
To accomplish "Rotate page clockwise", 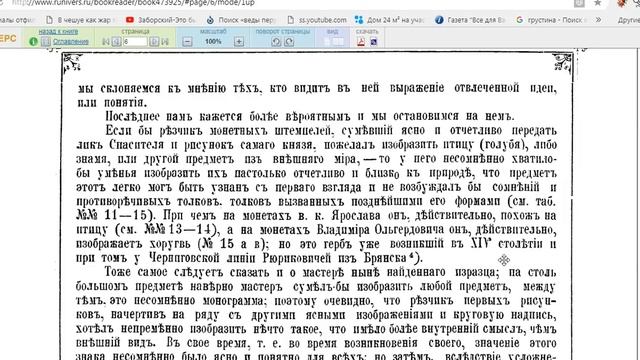I will click(289, 41).
